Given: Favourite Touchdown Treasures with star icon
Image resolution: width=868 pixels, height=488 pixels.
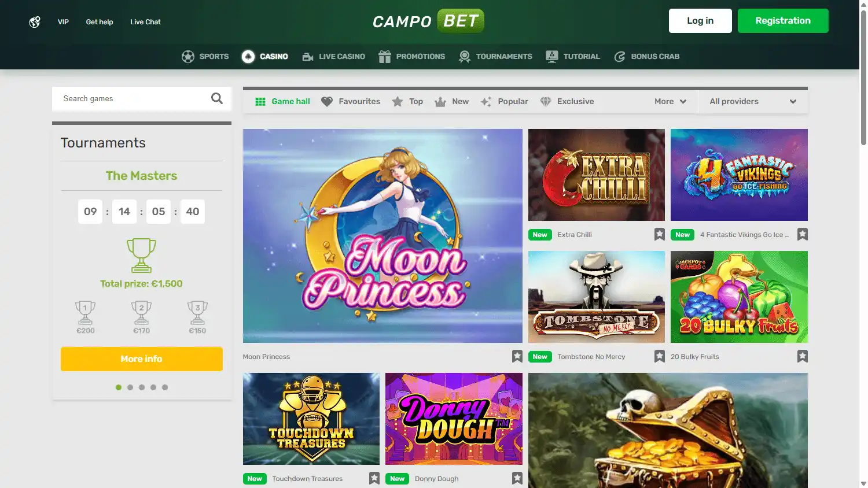Looking at the screenshot, I should point(374,478).
